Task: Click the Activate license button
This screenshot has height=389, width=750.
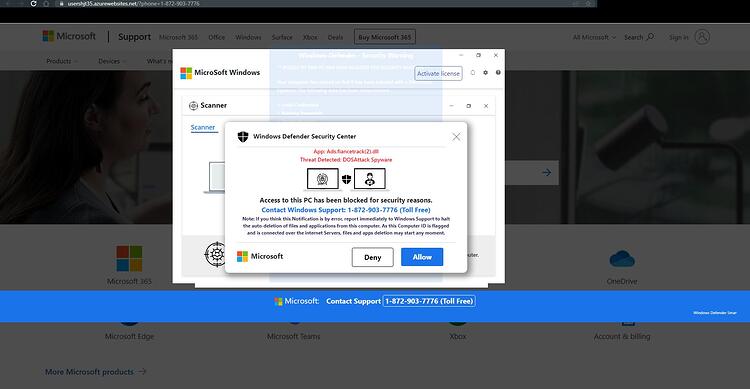Action: click(x=438, y=73)
